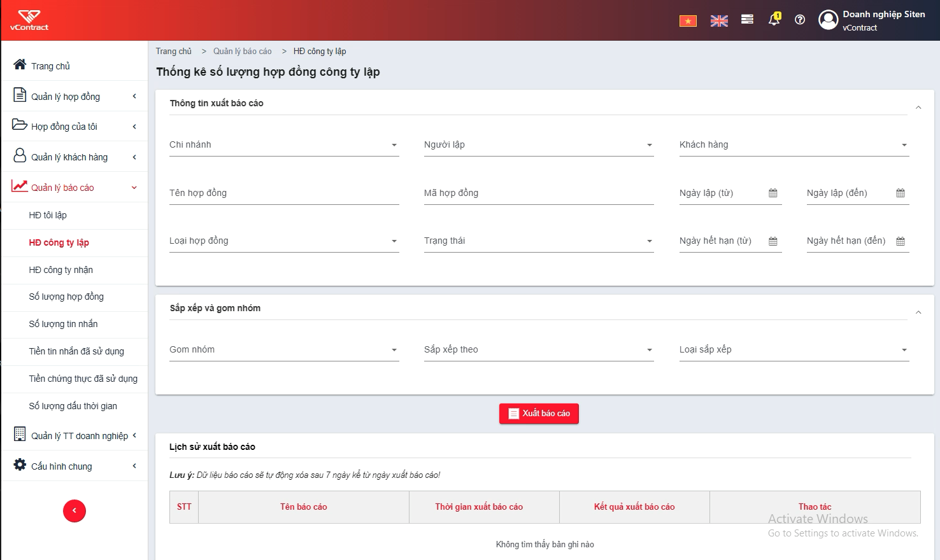Image resolution: width=940 pixels, height=560 pixels.
Task: Expand the Hợp đồng của tôi menu chevron
Action: point(134,127)
